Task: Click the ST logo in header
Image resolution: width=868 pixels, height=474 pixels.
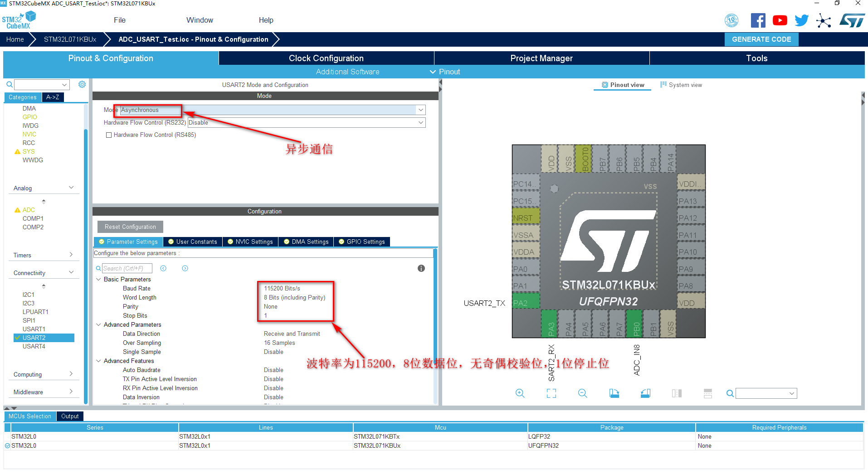Action: pos(852,20)
